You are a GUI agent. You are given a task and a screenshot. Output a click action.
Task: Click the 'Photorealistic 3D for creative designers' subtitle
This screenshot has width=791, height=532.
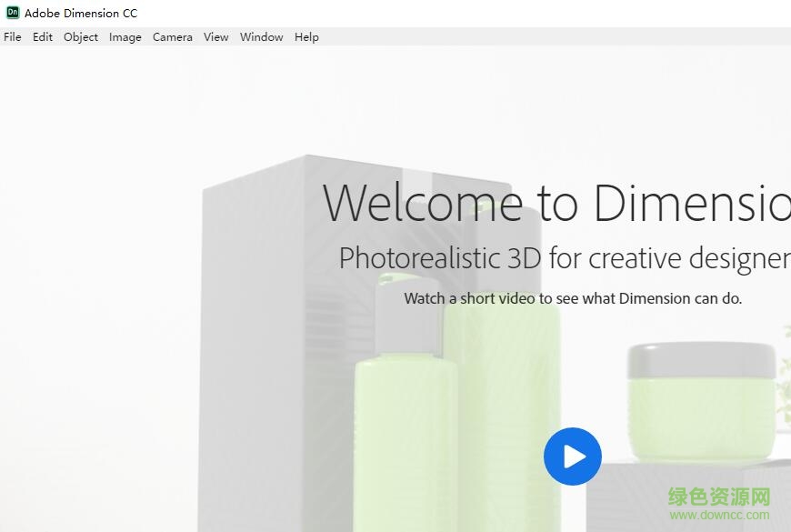pos(564,258)
